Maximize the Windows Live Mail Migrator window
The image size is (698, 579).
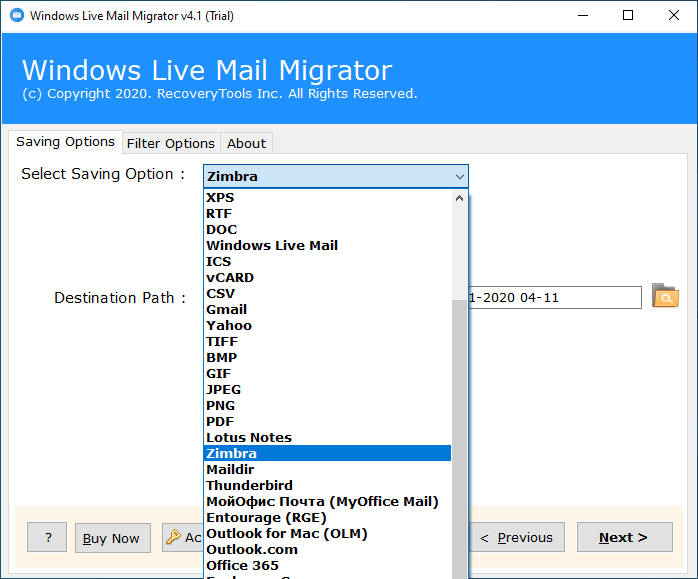pos(628,15)
